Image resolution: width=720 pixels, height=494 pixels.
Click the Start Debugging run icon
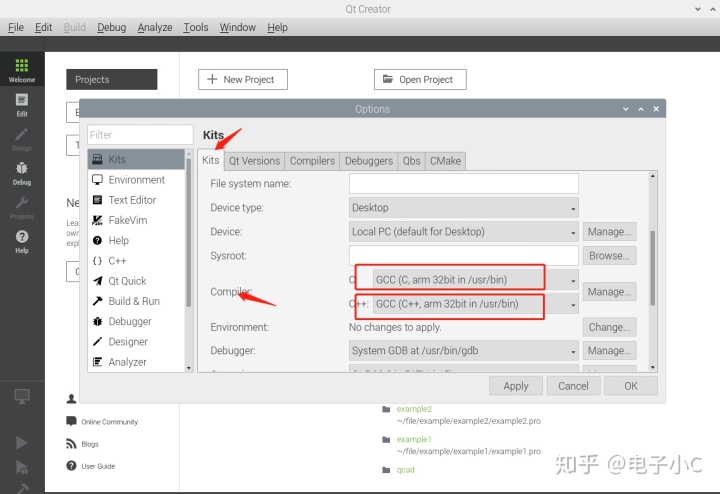click(x=22, y=467)
